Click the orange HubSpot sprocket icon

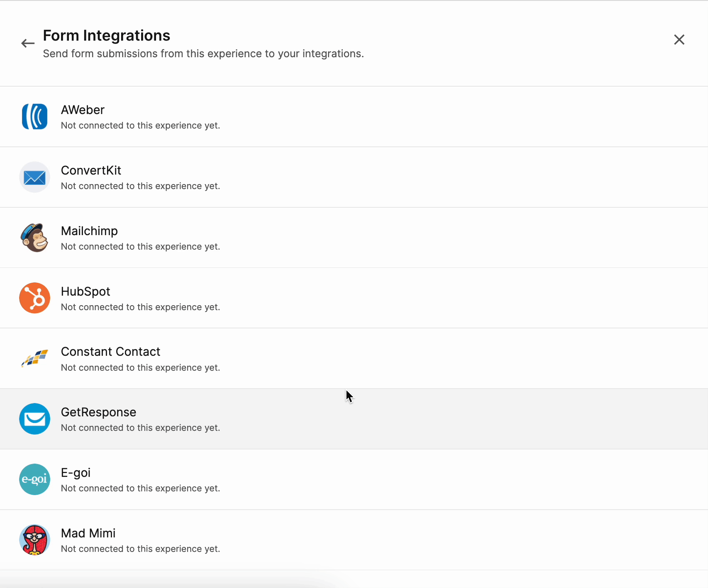34,298
